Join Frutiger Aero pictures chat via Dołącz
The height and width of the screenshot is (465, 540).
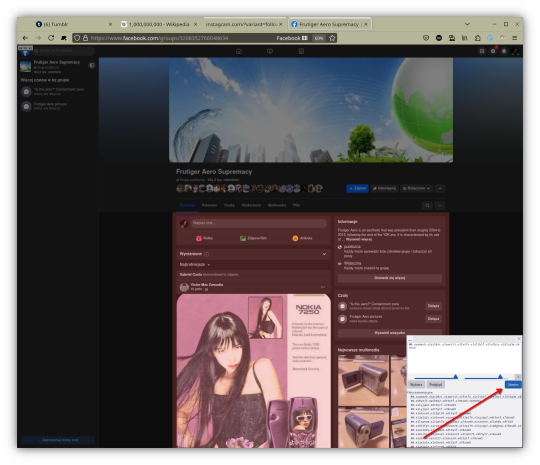coord(433,319)
